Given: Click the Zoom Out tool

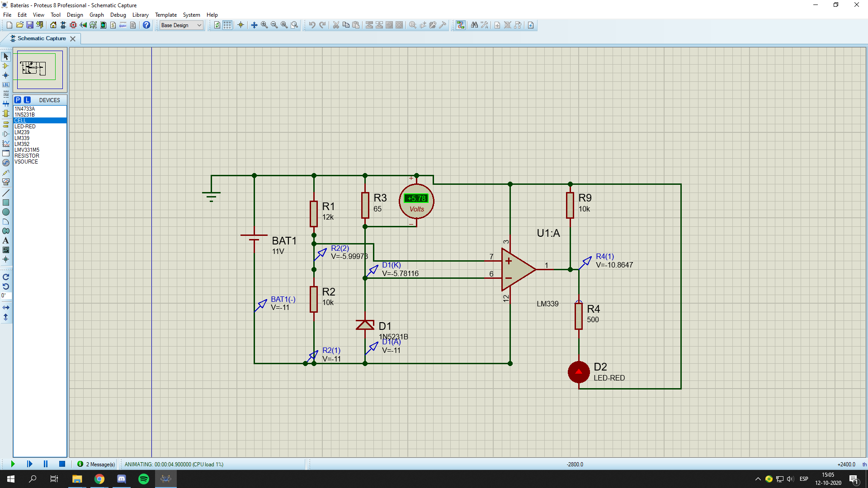Looking at the screenshot, I should [274, 25].
